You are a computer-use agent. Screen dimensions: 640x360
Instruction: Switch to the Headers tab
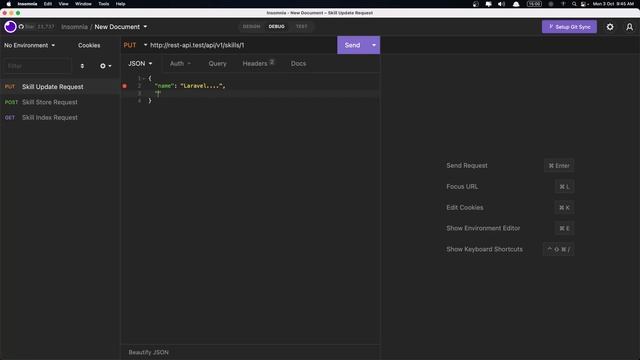[x=258, y=64]
